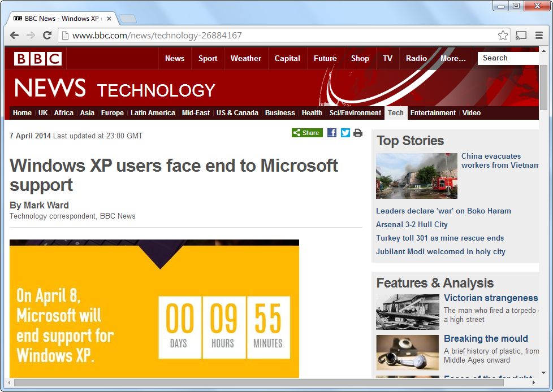Share the article on Twitter

[x=345, y=133]
